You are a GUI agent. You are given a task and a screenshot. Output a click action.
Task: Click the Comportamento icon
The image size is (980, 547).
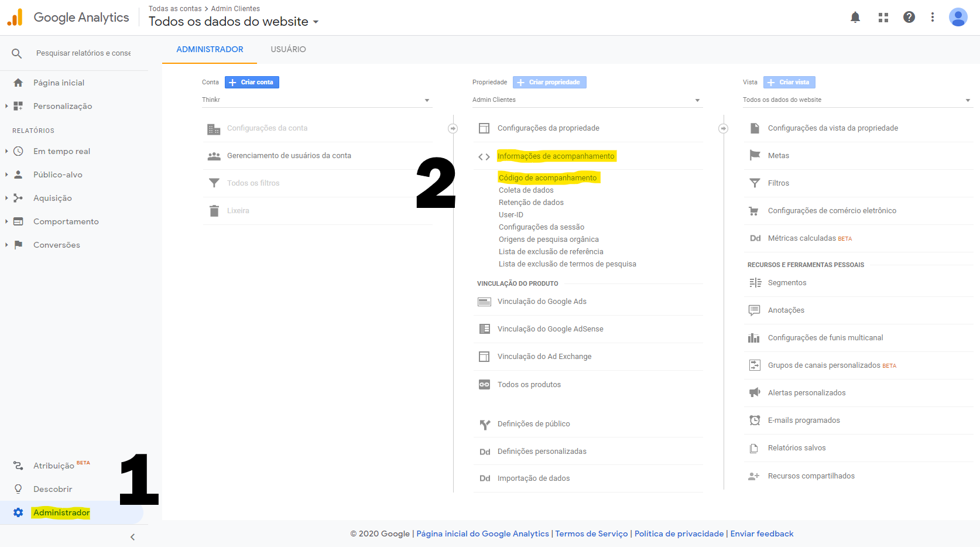18,221
